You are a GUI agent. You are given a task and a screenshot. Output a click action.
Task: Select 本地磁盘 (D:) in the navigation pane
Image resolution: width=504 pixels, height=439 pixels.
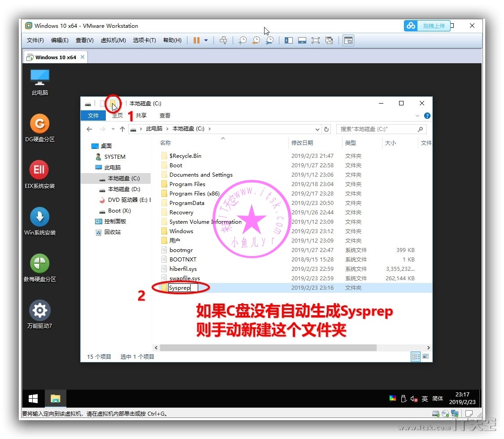[124, 189]
